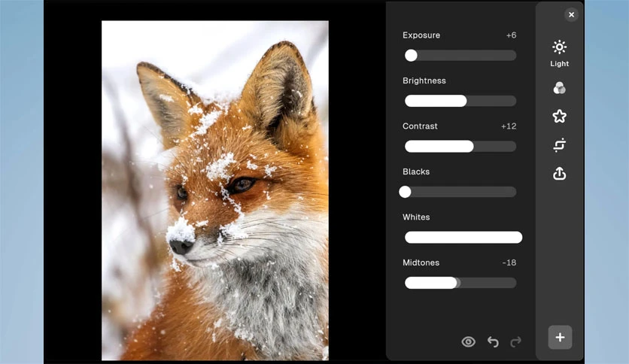Click the Midtones -18 value
This screenshot has height=364, width=629.
tap(509, 262)
